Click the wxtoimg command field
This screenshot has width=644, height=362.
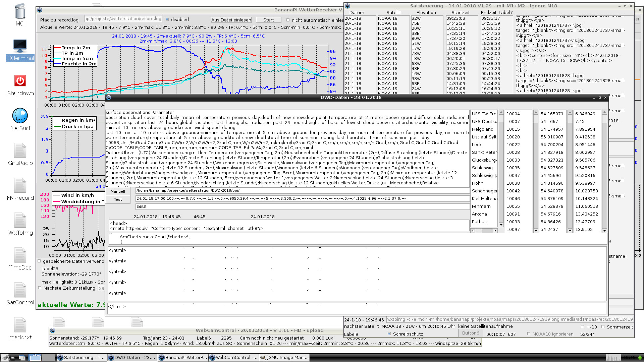pos(510,319)
